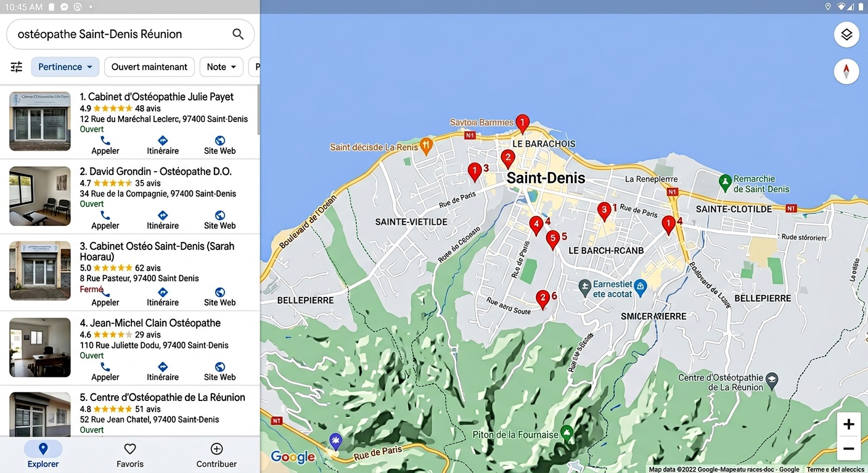
Task: Zoom in with the plus button
Action: (849, 424)
